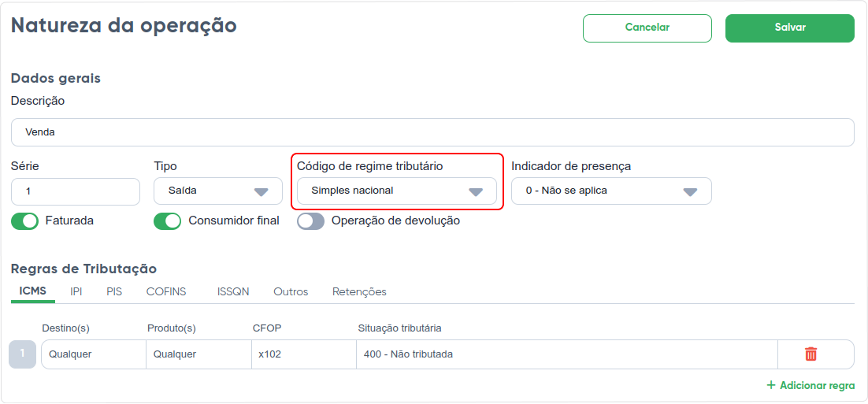The height and width of the screenshot is (404, 868).
Task: Click the Salvar button
Action: [790, 28]
